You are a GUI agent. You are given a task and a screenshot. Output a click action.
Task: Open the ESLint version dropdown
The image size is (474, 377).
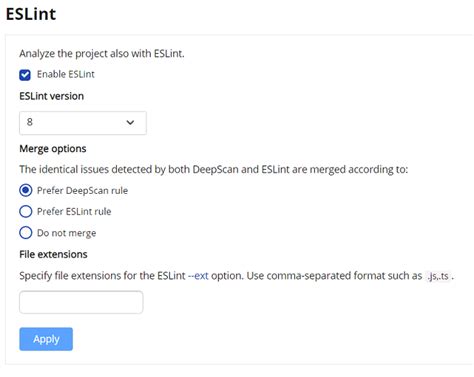tap(83, 123)
